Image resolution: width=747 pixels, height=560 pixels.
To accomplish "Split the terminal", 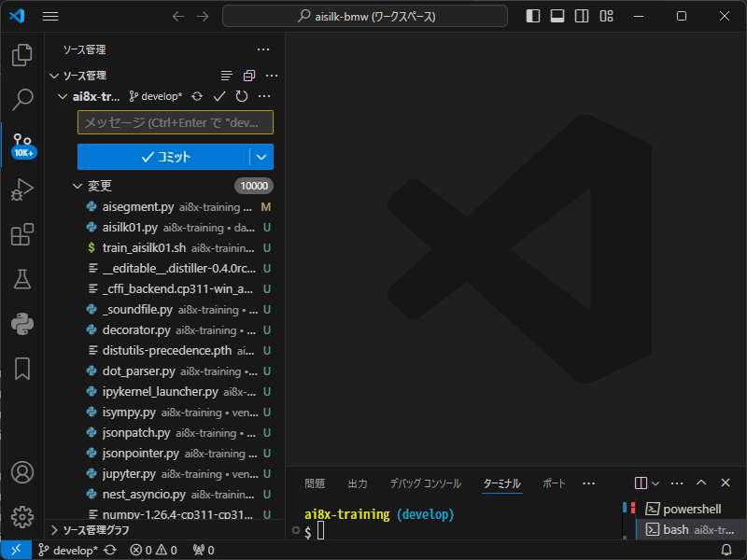I will [641, 483].
